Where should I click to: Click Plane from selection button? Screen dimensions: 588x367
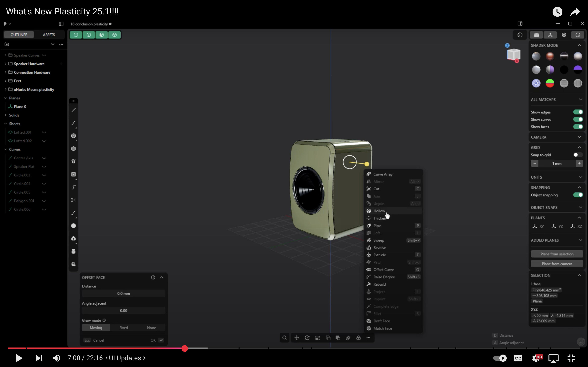point(557,254)
